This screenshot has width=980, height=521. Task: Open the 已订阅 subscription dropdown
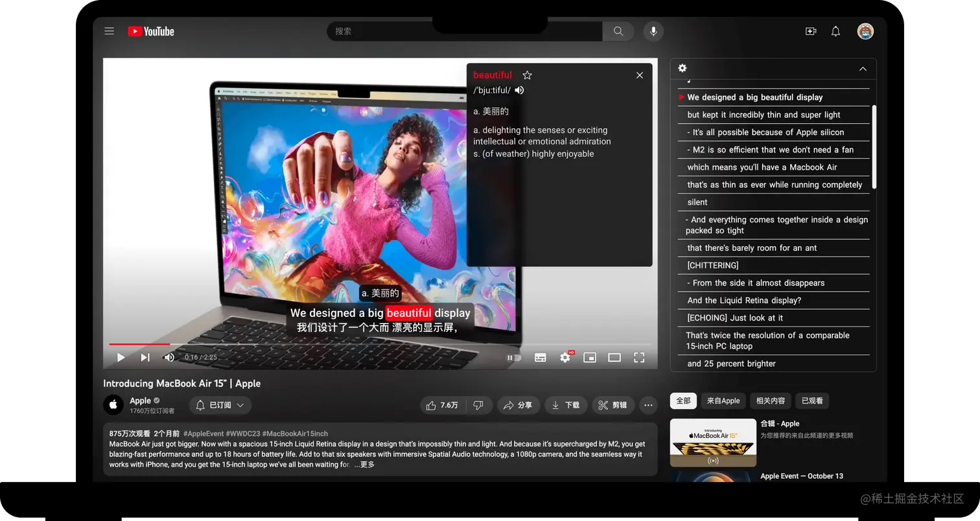point(220,405)
